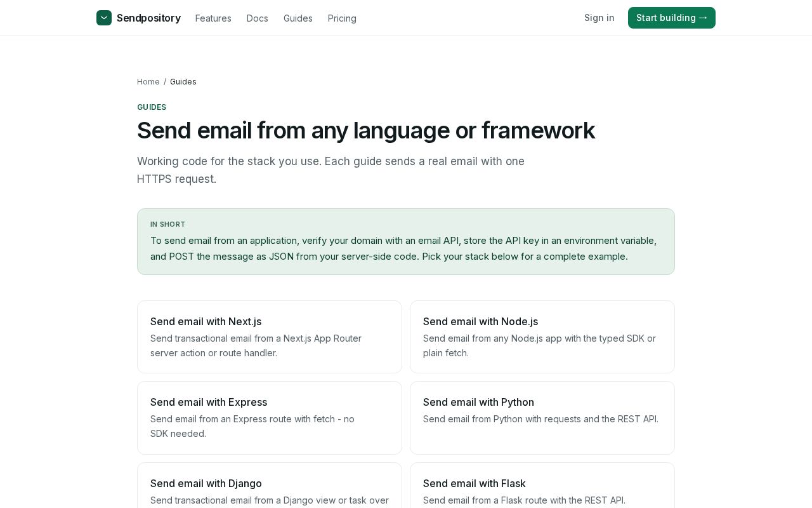Click the 'no SDK needed' Express description

click(252, 426)
